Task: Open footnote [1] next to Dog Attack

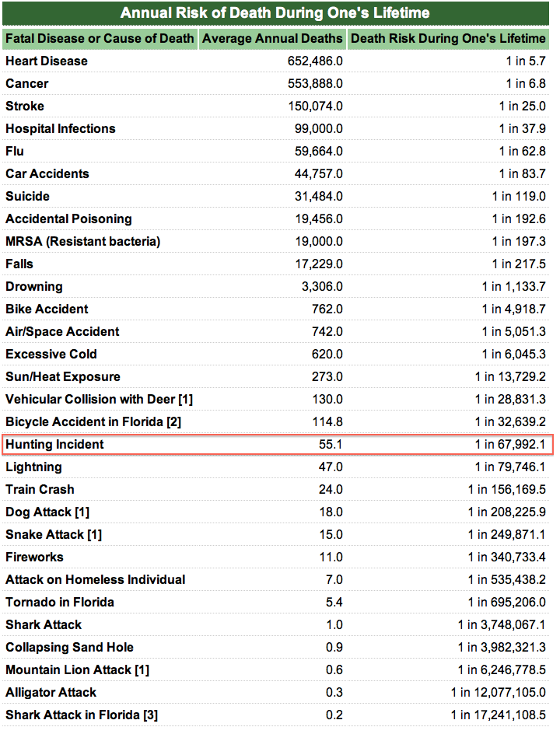Action: (82, 512)
